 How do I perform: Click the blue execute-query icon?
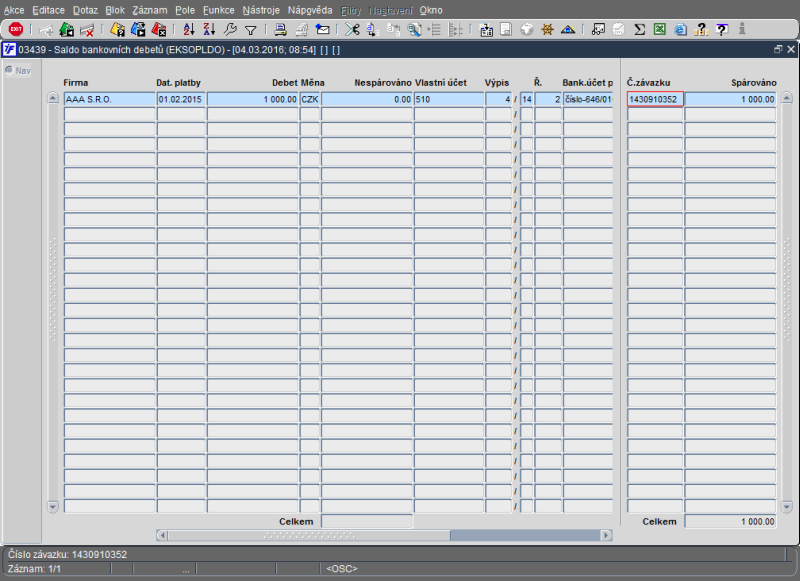click(138, 30)
